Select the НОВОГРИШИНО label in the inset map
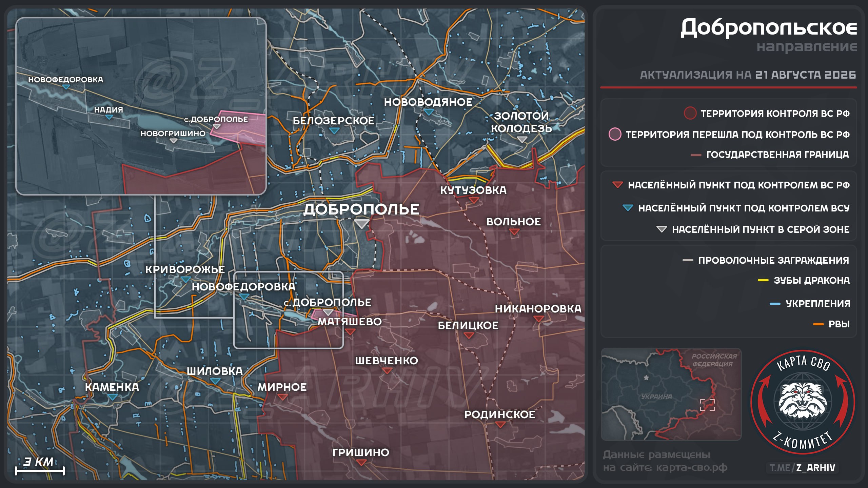868x488 pixels. pyautogui.click(x=173, y=134)
